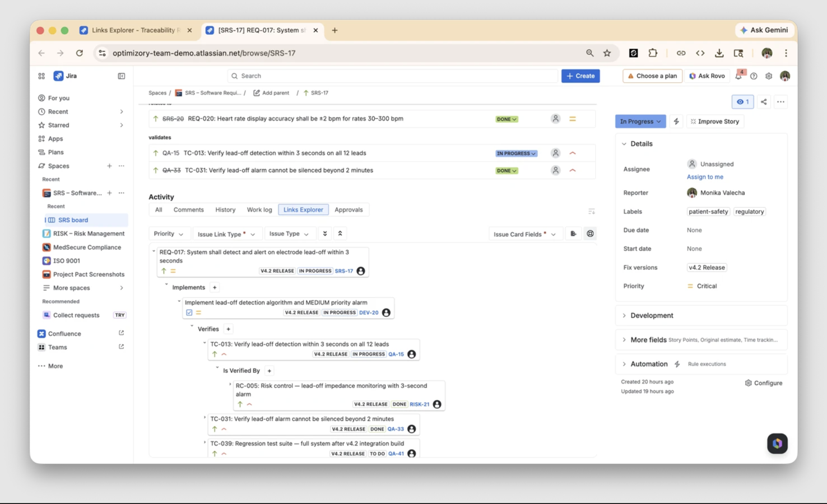This screenshot has height=504, width=827.
Task: Click the Create button
Action: [580, 76]
